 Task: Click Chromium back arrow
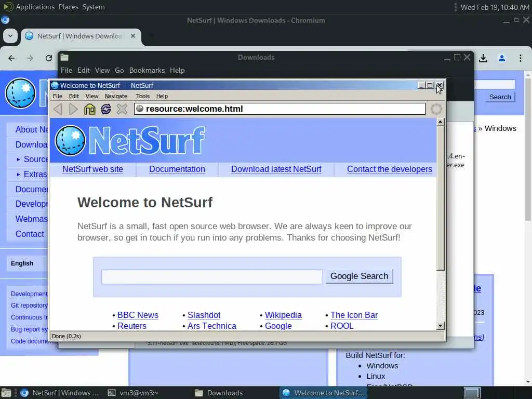pyautogui.click(x=11, y=58)
